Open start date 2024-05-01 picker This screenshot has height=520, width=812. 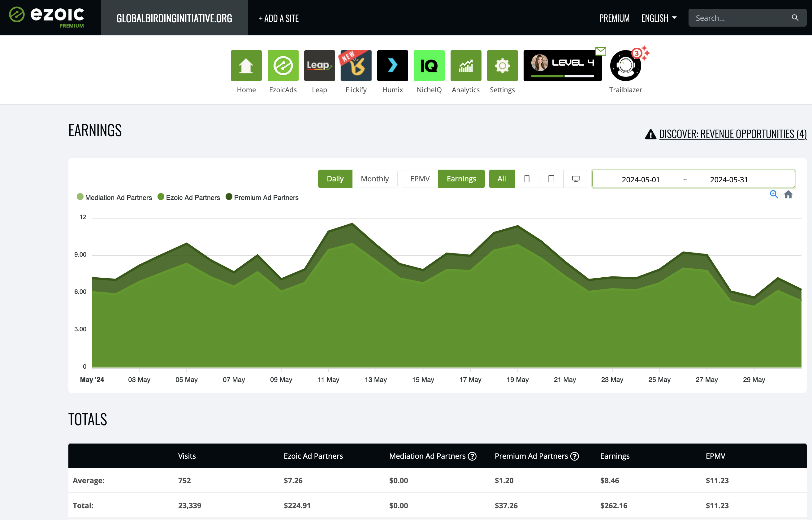point(641,180)
